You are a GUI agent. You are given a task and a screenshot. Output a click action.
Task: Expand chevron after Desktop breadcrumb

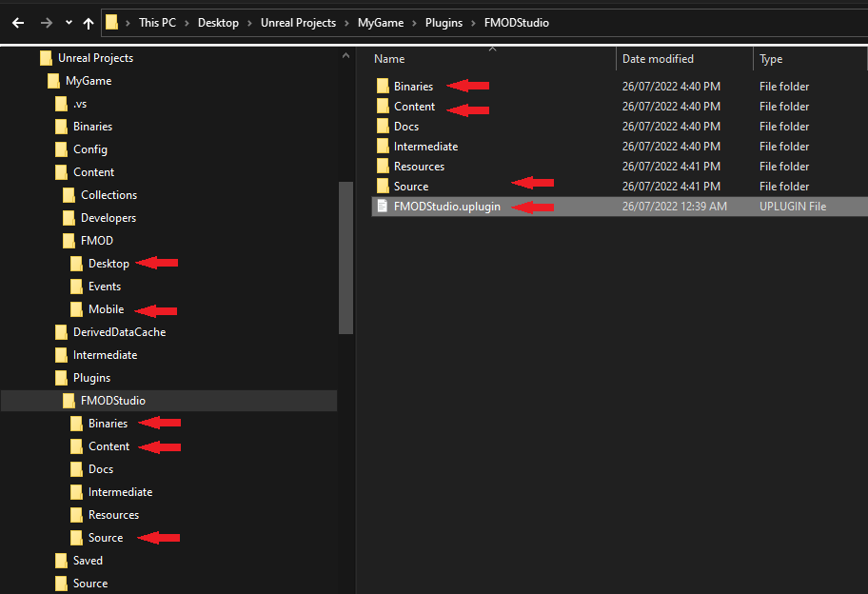249,23
